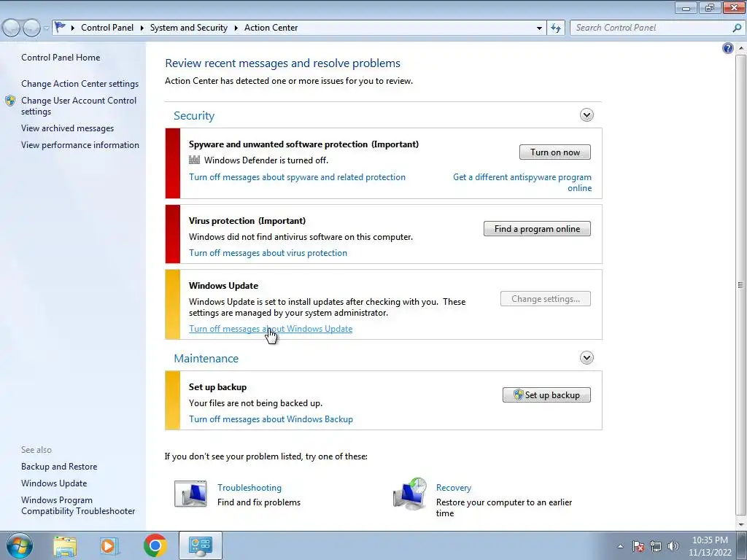Open recent pages dropdown next to Forward button
The height and width of the screenshot is (560, 747).
tap(46, 28)
